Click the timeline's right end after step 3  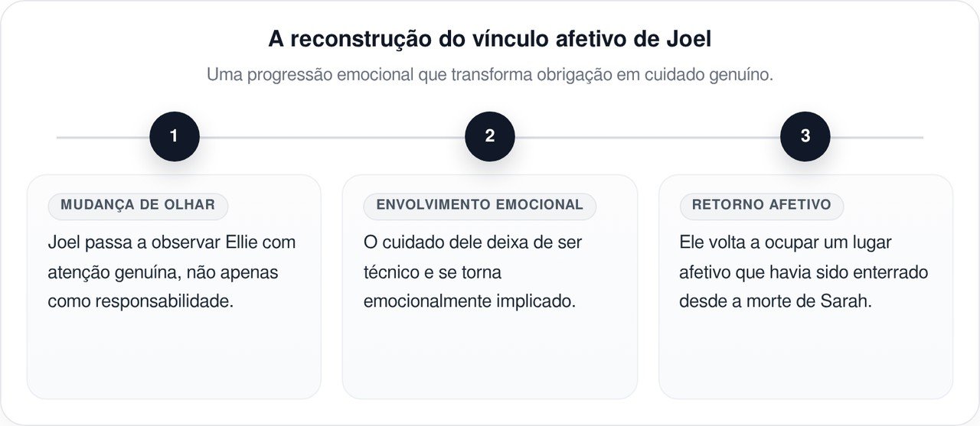click(880, 138)
